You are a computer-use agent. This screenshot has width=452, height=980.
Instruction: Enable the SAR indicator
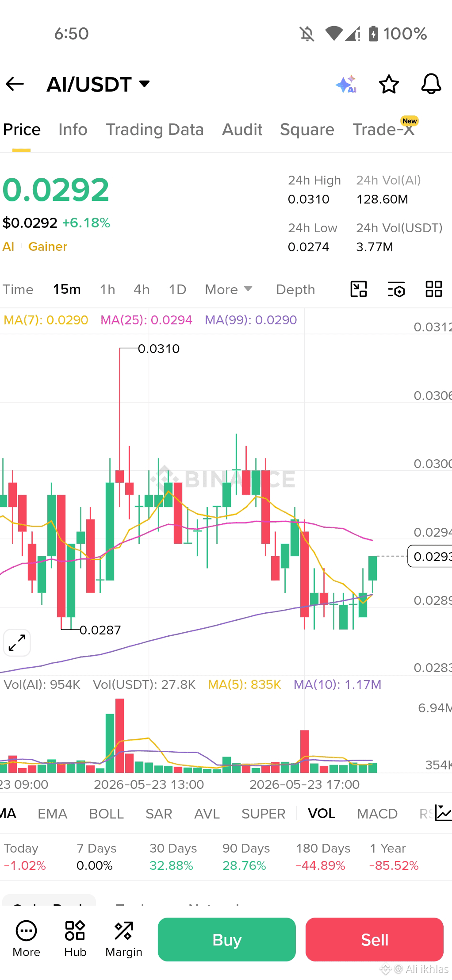coord(159,813)
